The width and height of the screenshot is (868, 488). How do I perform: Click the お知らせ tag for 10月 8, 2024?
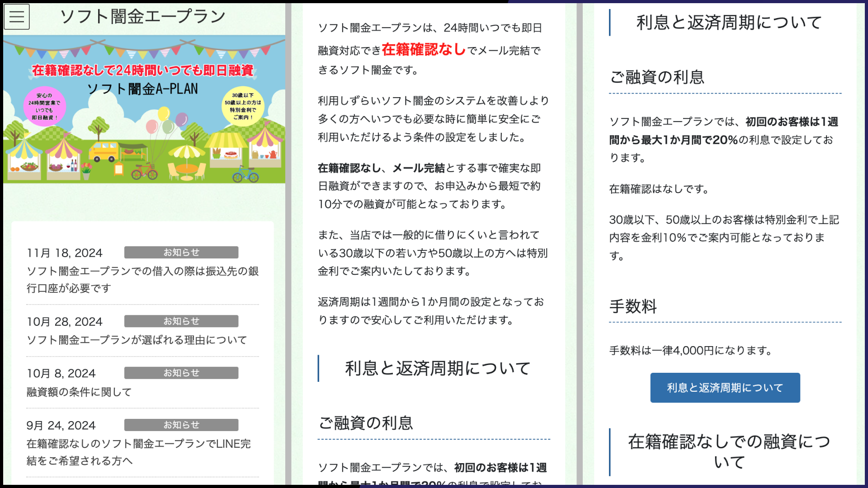[x=181, y=373]
